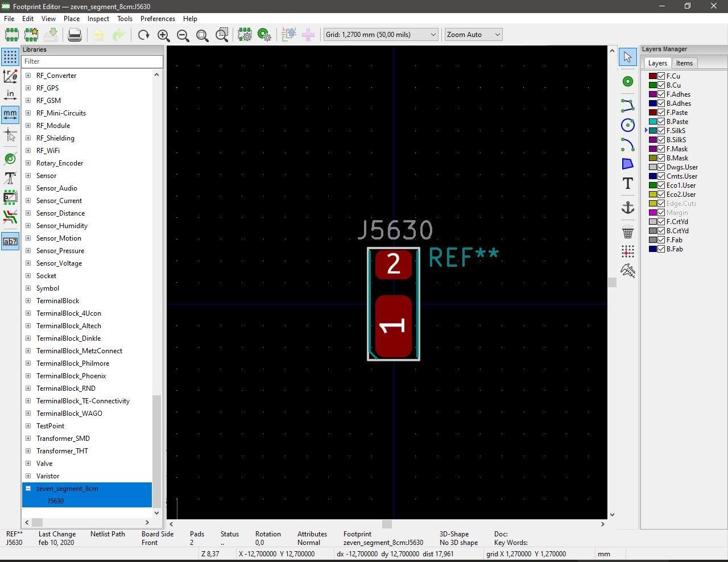Uncheck the B.SilkS layer visibility
This screenshot has width=728, height=562.
tap(661, 139)
